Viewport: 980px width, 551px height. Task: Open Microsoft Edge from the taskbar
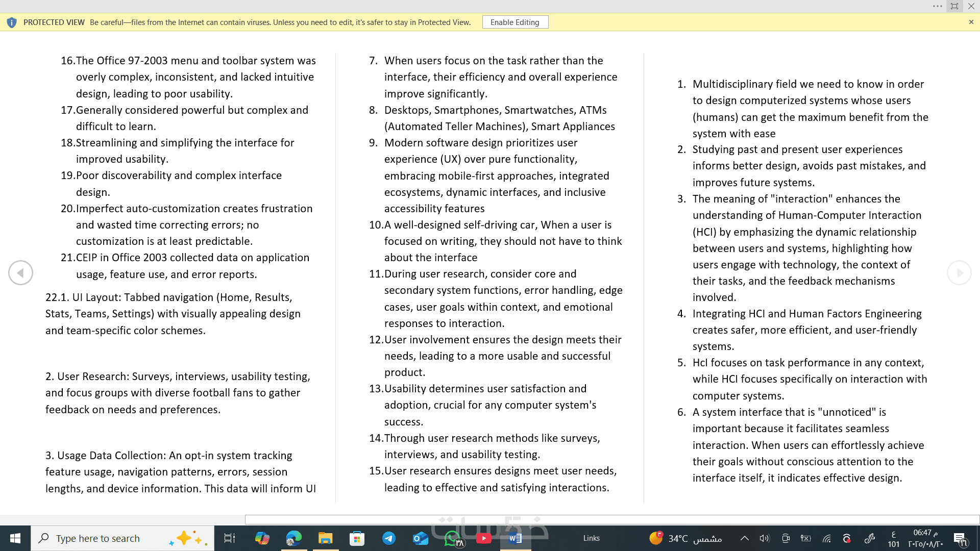pyautogui.click(x=294, y=538)
